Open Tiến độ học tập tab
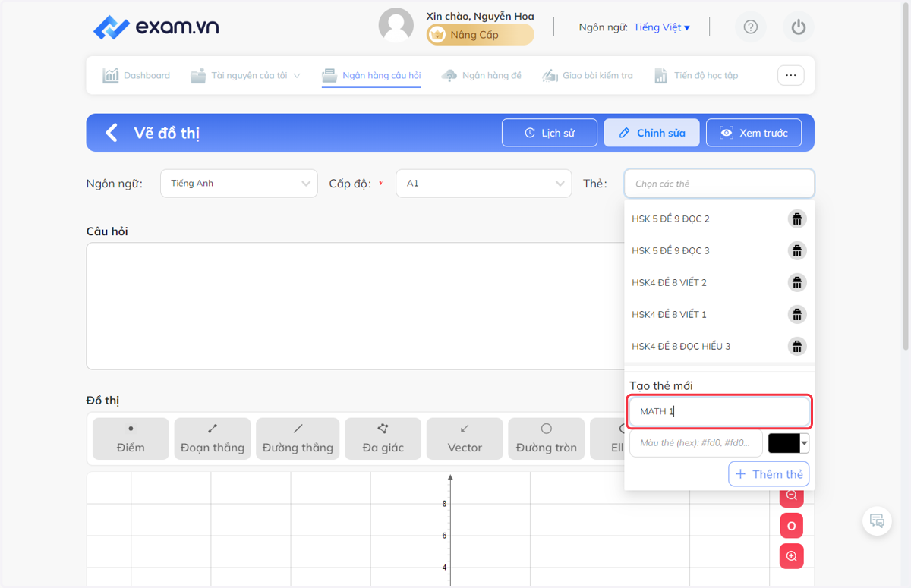This screenshot has height=588, width=911. [x=696, y=76]
